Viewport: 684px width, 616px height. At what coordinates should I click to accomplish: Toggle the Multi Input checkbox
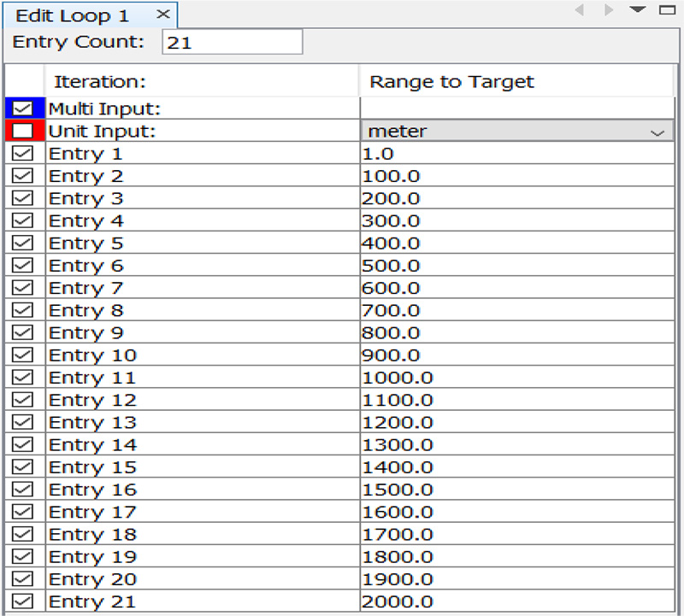point(23,109)
